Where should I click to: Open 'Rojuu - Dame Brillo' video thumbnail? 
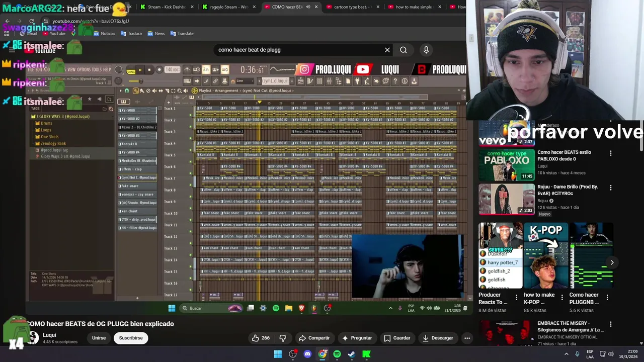(x=506, y=199)
